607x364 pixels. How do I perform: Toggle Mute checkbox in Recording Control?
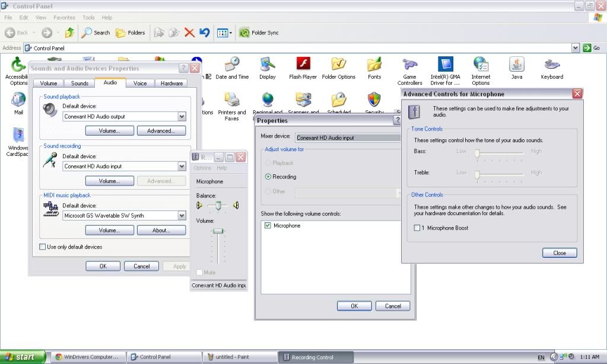[199, 272]
